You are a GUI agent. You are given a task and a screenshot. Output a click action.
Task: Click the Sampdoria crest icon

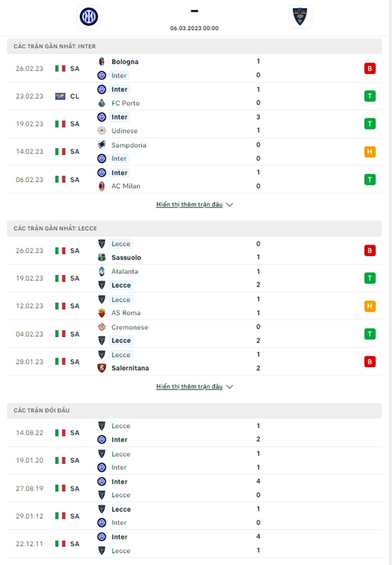coord(102,145)
